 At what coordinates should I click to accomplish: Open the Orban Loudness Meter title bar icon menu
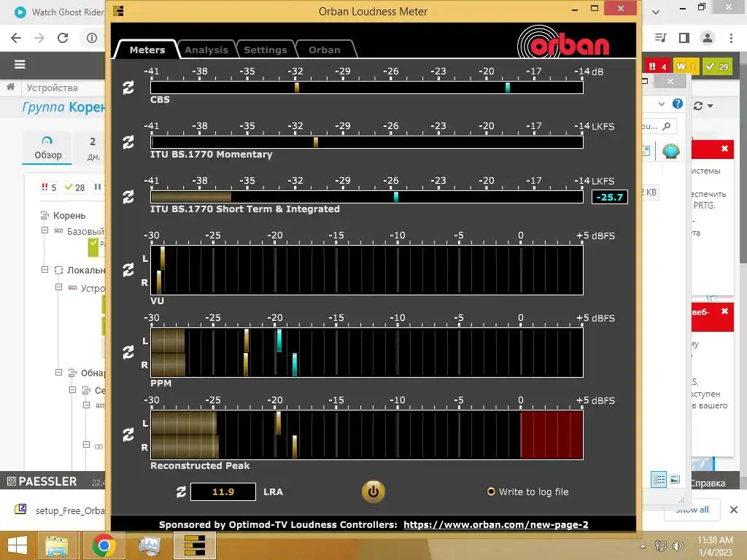pyautogui.click(x=118, y=11)
